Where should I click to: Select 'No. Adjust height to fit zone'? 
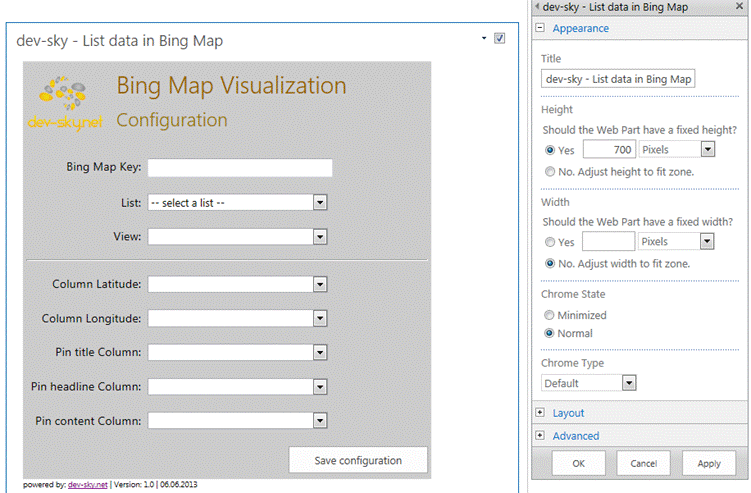[x=550, y=172]
